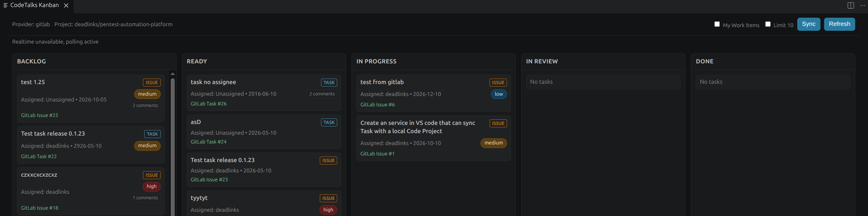The height and width of the screenshot is (216, 868).
Task: Click the 2 comments badge on task no assignee
Action: [322, 94]
